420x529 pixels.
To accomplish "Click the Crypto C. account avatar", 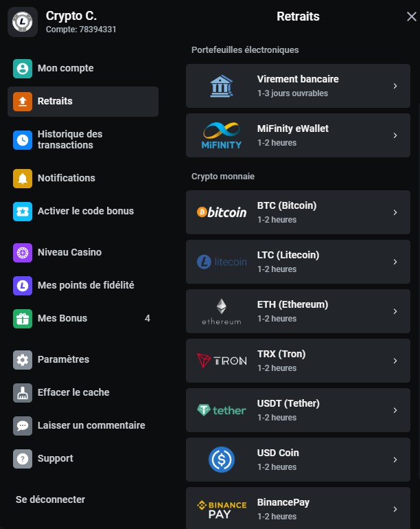I will [x=23, y=22].
